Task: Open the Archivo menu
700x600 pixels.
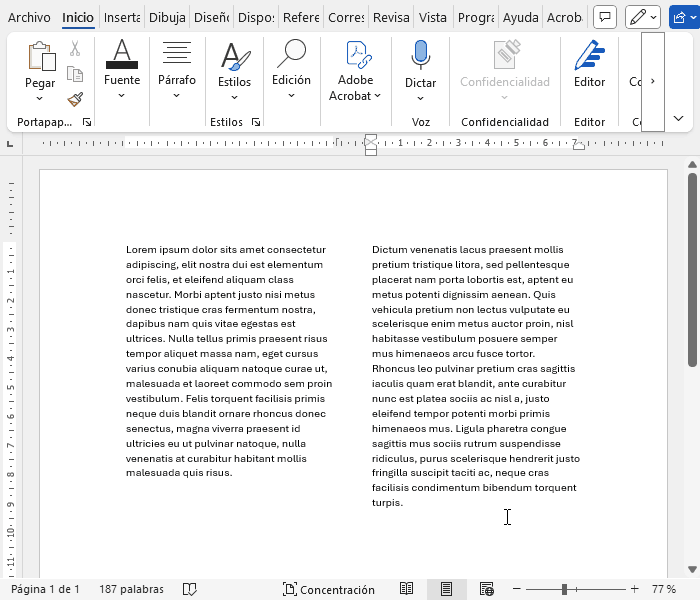Action: click(29, 17)
